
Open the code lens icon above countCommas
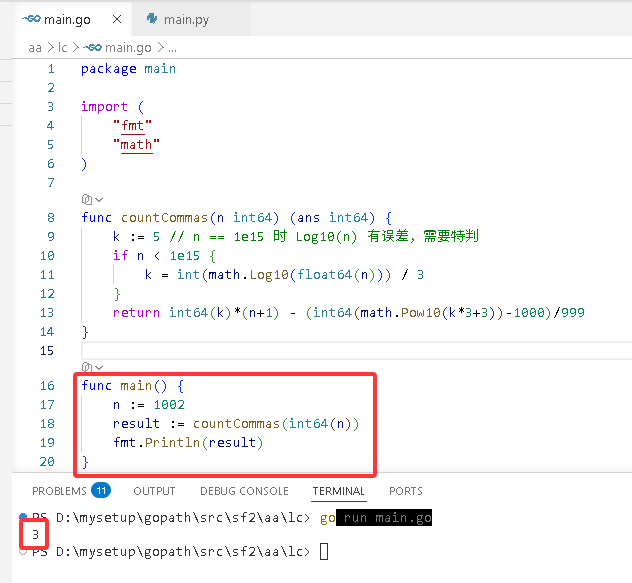click(87, 199)
